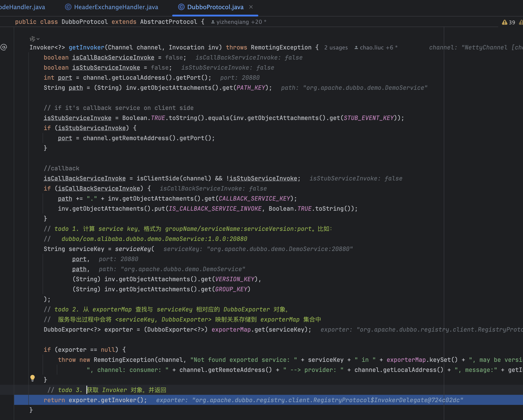Image resolution: width=523 pixels, height=420 pixels.
Task: Click the 'serviceKey:' debugger value hint
Action: coord(258,249)
